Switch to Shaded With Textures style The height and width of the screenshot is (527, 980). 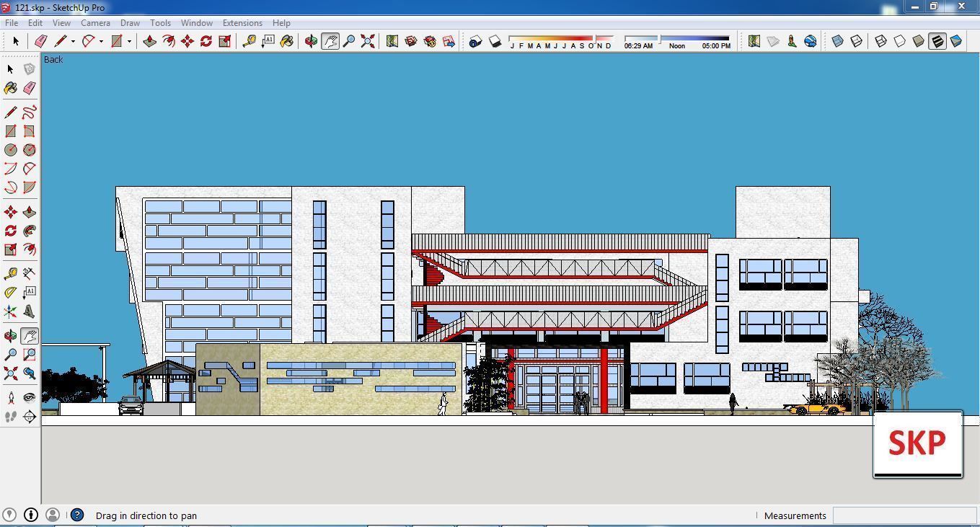[937, 41]
